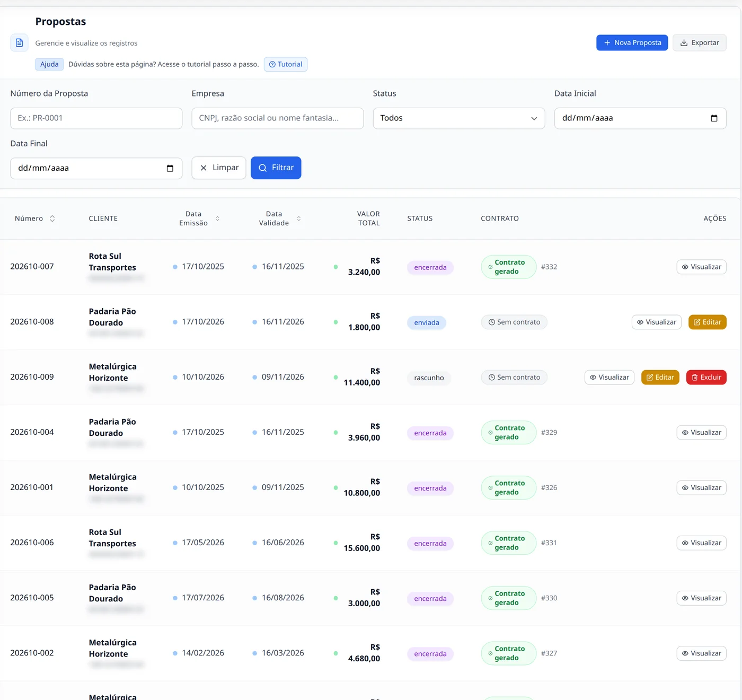Viewport: 742px width, 700px height.
Task: Click the Data Inicial date field
Action: (x=640, y=118)
